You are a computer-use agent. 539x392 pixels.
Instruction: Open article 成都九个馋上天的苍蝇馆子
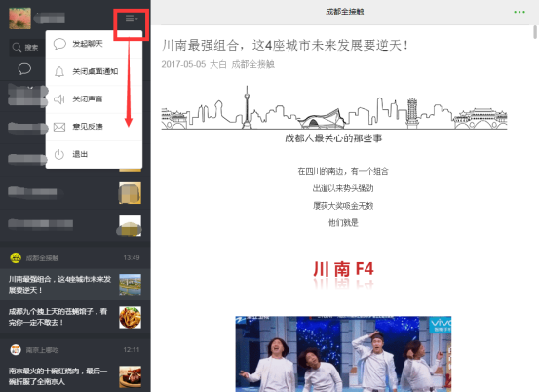[75, 317]
